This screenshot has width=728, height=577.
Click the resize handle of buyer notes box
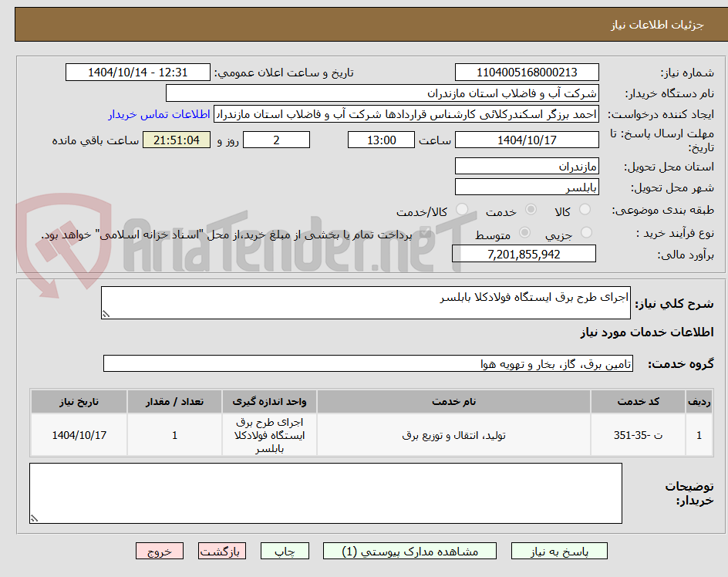point(34,519)
